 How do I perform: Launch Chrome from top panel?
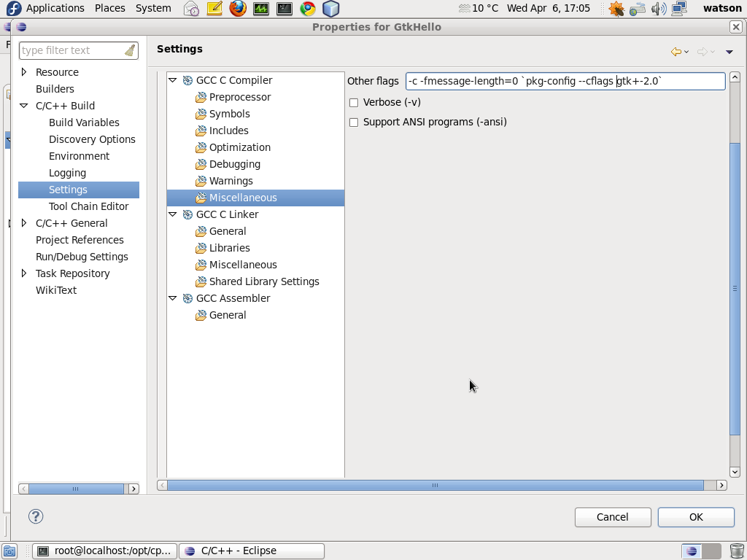pyautogui.click(x=308, y=8)
